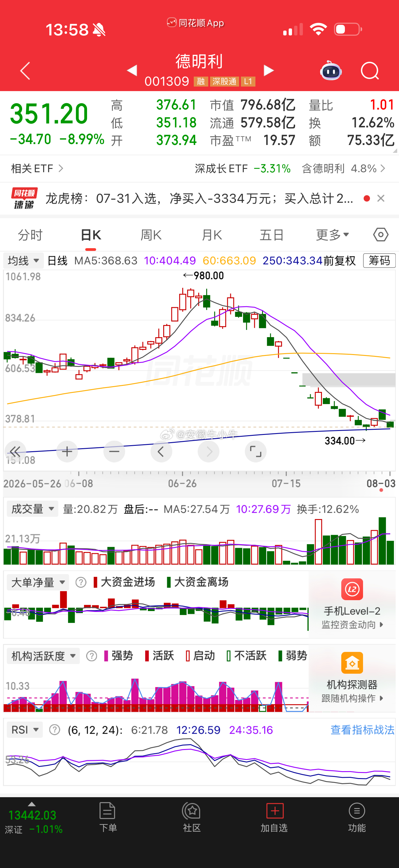Open 监控资金动向 link

pyautogui.click(x=352, y=624)
